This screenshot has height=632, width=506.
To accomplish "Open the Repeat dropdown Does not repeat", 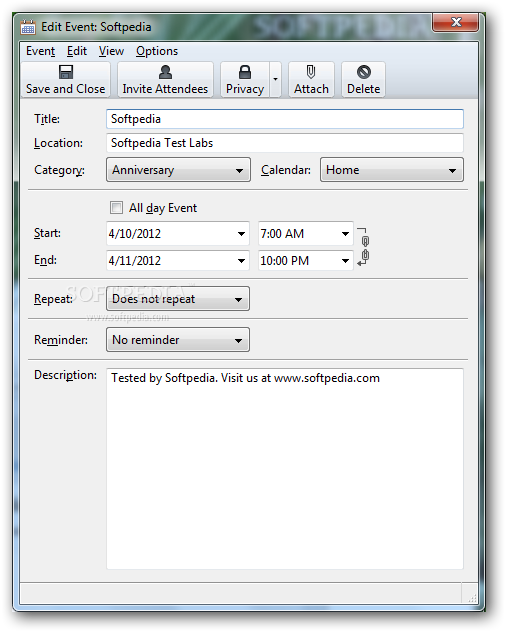I will [x=178, y=299].
